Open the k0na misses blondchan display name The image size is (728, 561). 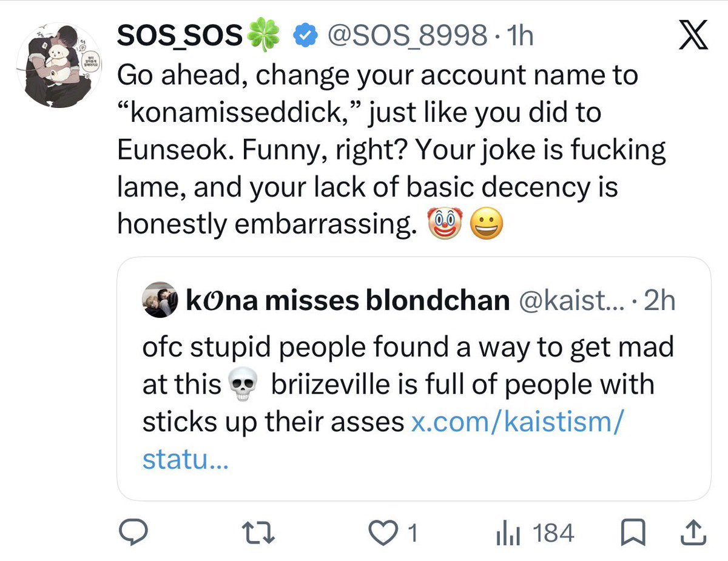[x=347, y=300]
